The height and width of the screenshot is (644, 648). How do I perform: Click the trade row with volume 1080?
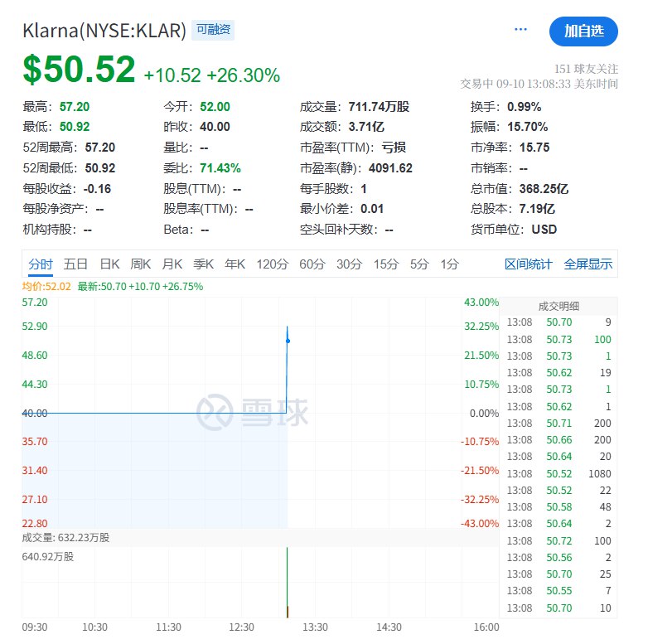(x=559, y=474)
